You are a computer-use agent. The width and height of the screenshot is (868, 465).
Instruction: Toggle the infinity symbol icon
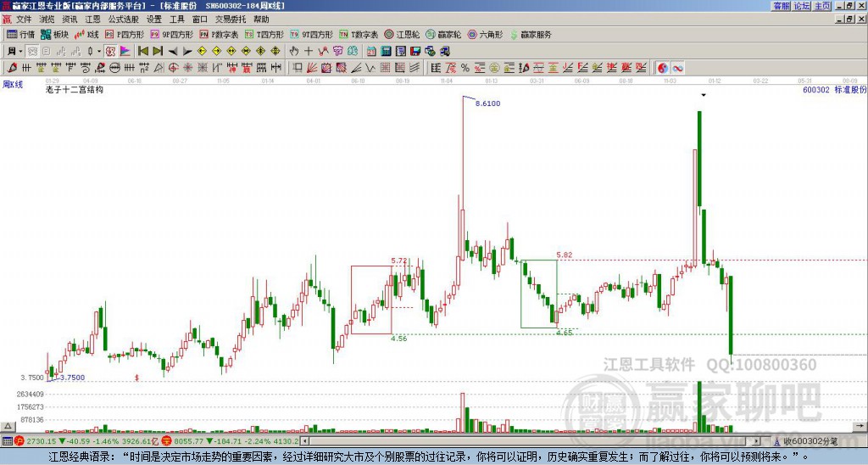tap(677, 68)
